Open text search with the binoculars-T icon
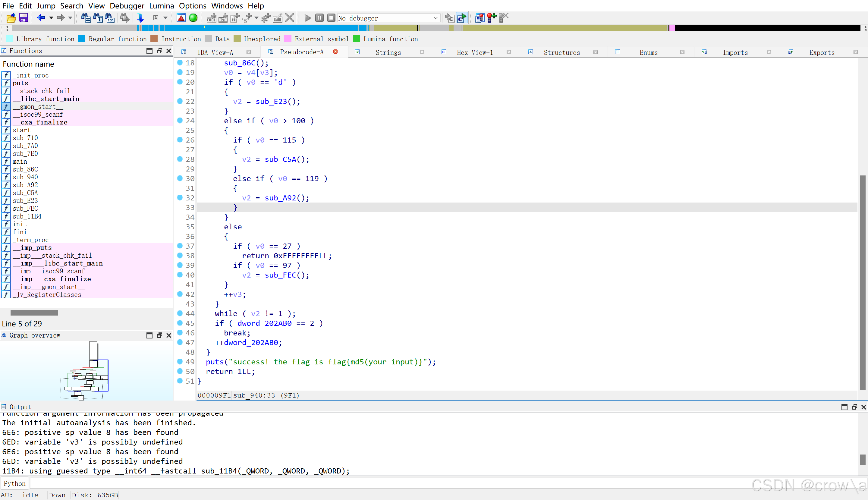The height and width of the screenshot is (500, 868). coord(98,18)
